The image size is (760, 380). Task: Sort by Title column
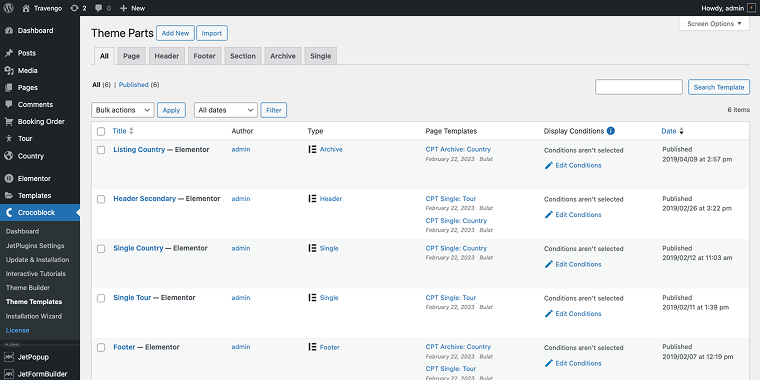point(123,131)
